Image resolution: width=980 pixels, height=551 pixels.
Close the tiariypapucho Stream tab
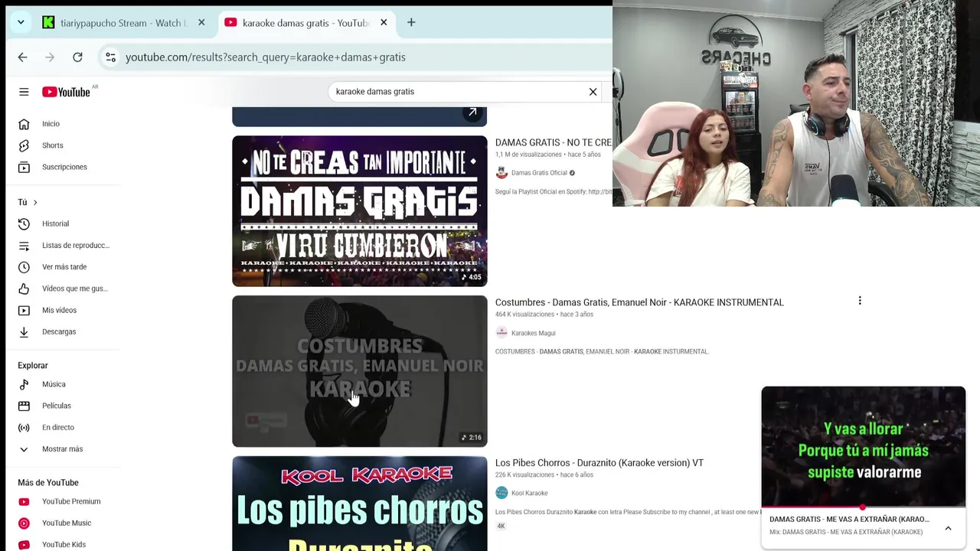click(x=201, y=23)
